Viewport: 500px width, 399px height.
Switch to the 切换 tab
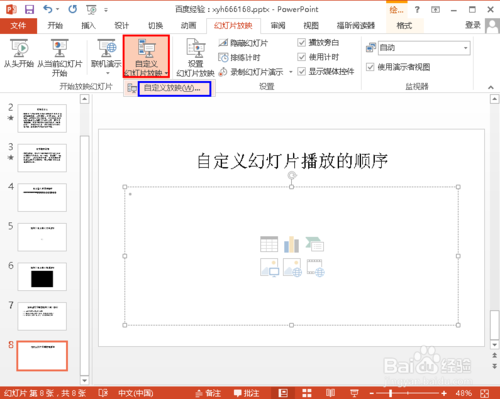pyautogui.click(x=155, y=25)
